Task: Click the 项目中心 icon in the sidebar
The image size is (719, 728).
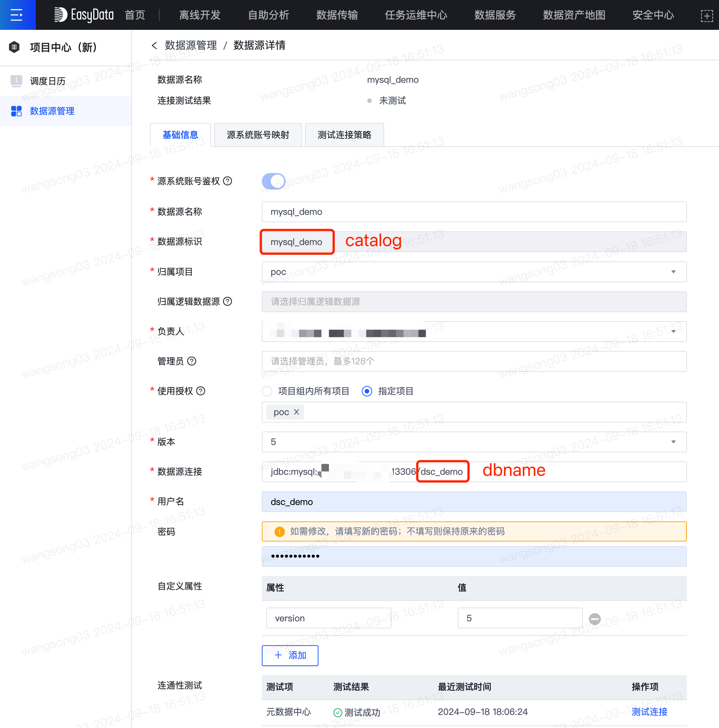Action: [x=14, y=47]
